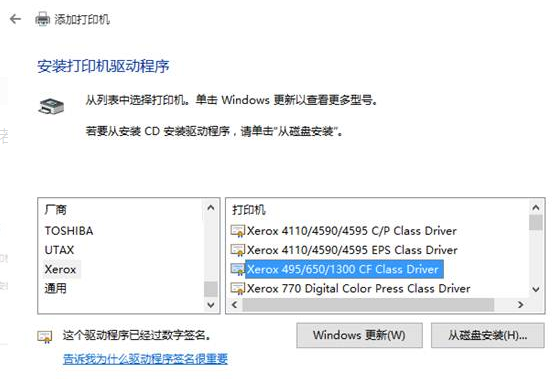Click the icon next to Xerox 770 Digital Color Press
Screen dimensions: 557x379
tap(238, 288)
